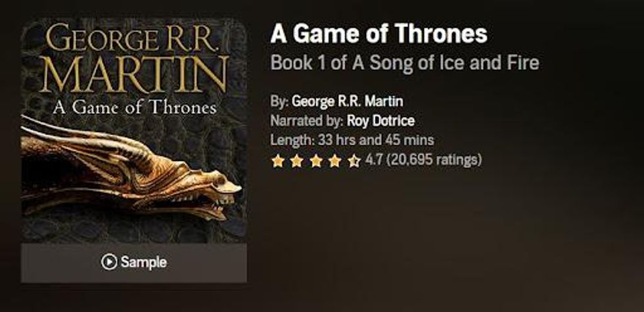Click MARTIN lettering on the book cover
644x312 pixels.
point(135,75)
